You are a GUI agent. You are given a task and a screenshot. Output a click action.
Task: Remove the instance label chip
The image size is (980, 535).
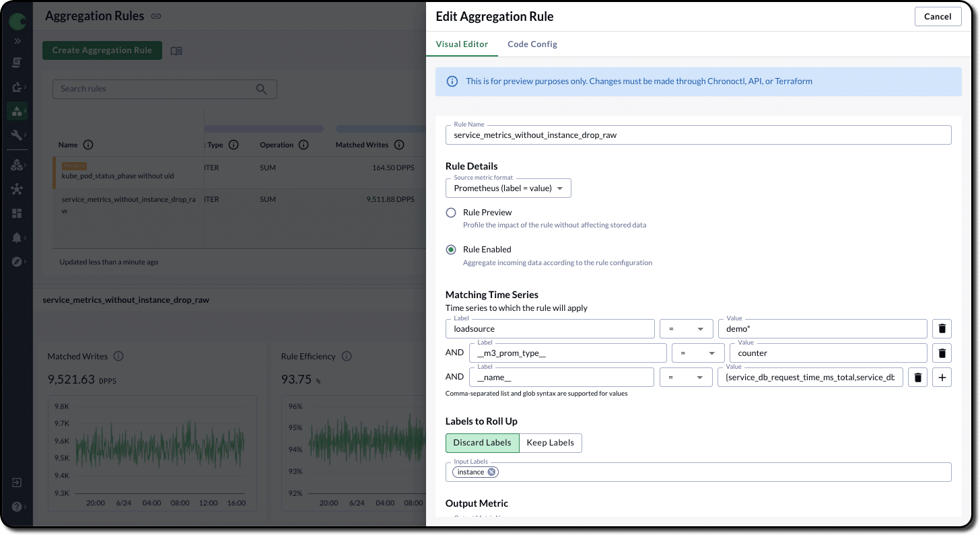(x=492, y=472)
